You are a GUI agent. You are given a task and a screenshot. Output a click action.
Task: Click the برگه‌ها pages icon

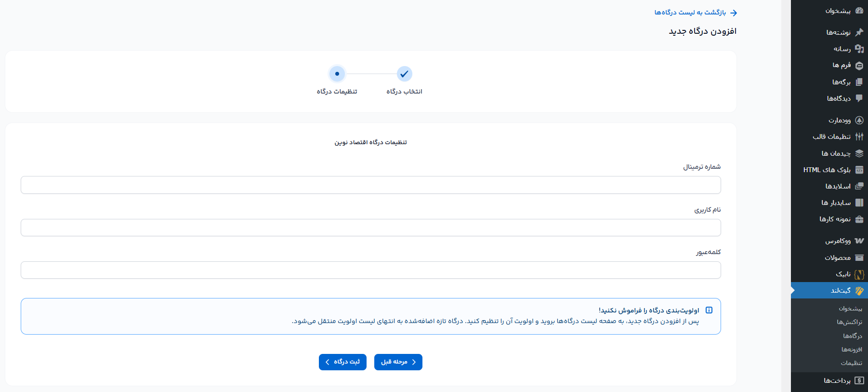click(x=859, y=82)
